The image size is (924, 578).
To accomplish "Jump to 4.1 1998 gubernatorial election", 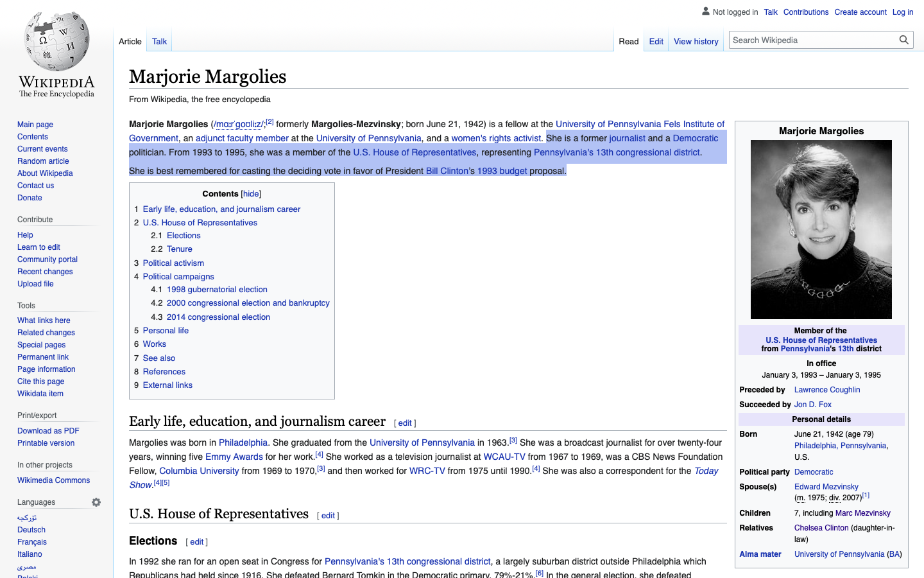I will tap(209, 290).
